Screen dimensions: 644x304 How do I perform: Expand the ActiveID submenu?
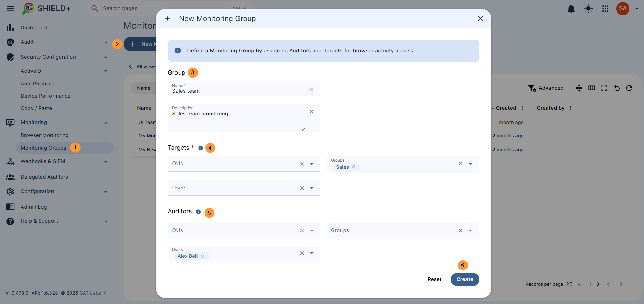click(x=106, y=71)
